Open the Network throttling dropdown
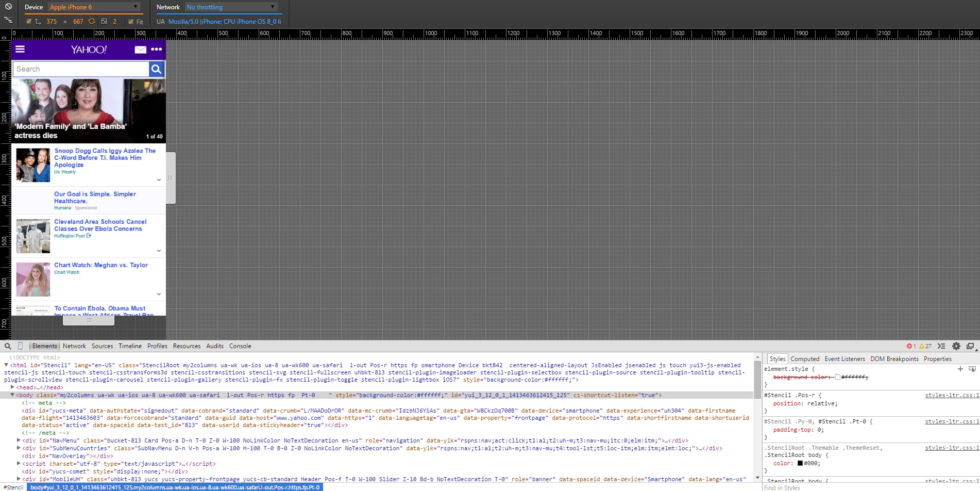Viewport: 980px width, 491px height. (x=231, y=7)
